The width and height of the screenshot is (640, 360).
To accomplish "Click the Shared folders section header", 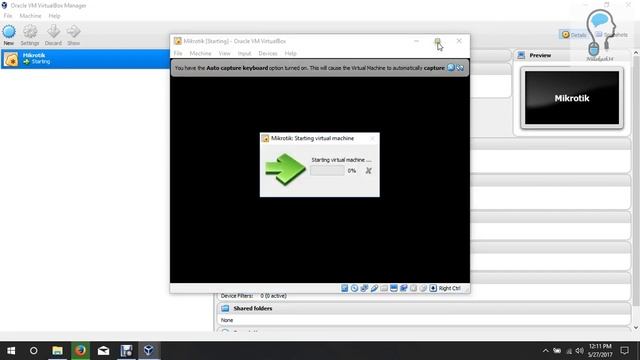I will coord(253,308).
